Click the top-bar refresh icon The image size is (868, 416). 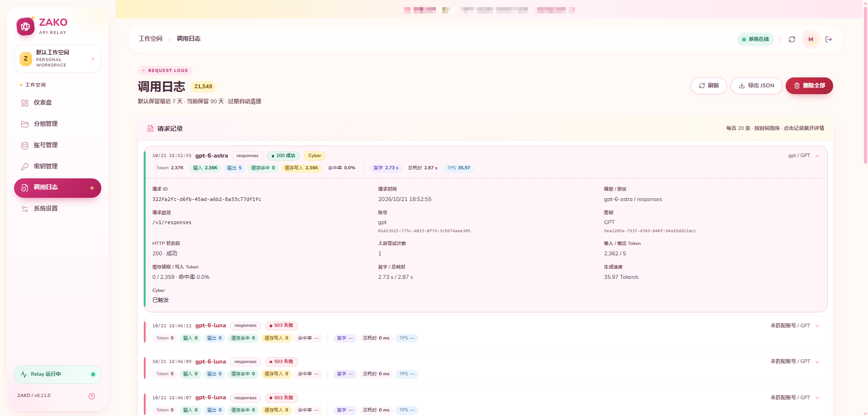(x=792, y=39)
